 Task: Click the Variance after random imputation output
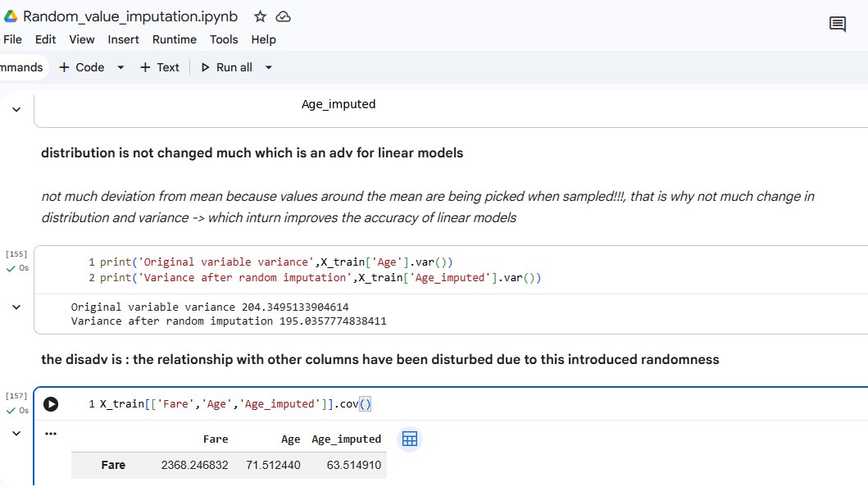tap(229, 321)
